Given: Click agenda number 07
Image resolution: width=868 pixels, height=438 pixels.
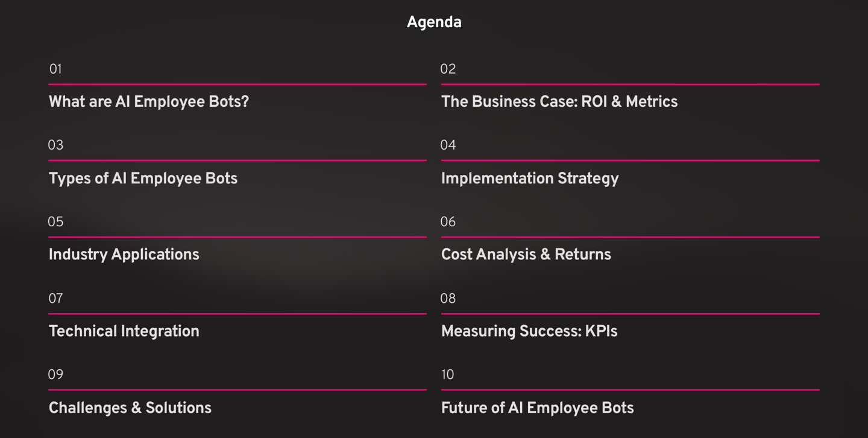Looking at the screenshot, I should tap(55, 299).
